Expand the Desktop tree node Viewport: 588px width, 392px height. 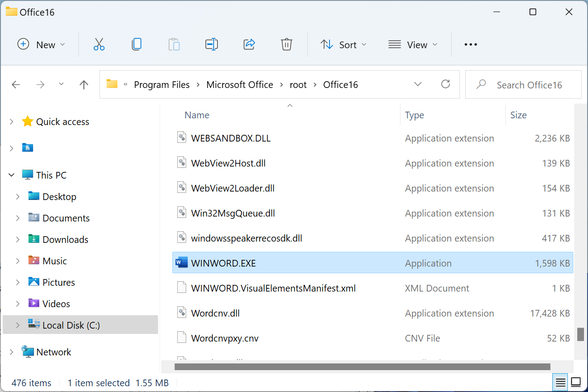point(18,196)
